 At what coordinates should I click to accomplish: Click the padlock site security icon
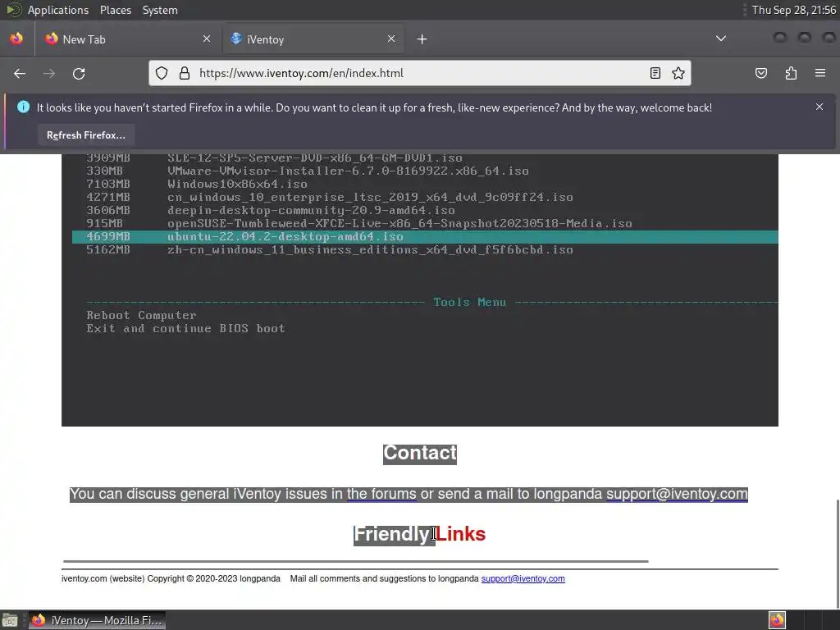(185, 73)
